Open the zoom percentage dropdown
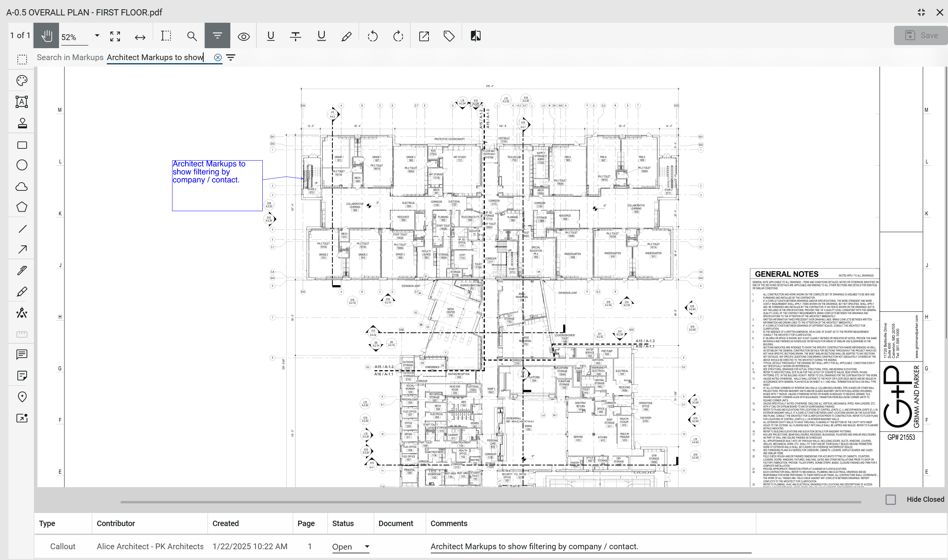948x560 pixels. (97, 36)
